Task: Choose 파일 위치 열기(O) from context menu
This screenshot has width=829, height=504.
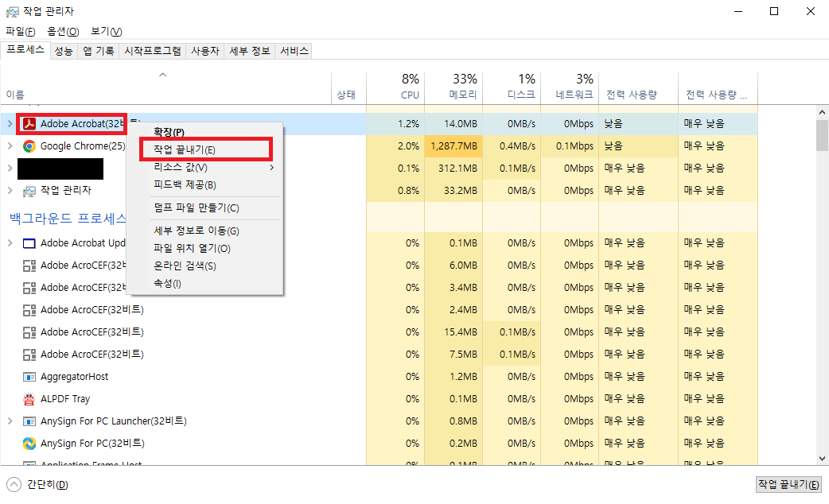Action: click(x=192, y=248)
